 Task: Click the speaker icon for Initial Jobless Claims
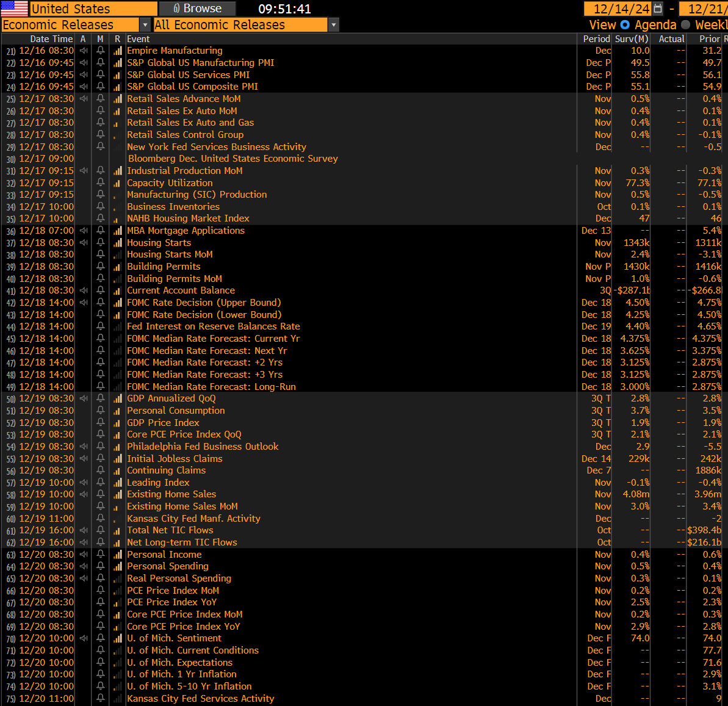tap(84, 459)
